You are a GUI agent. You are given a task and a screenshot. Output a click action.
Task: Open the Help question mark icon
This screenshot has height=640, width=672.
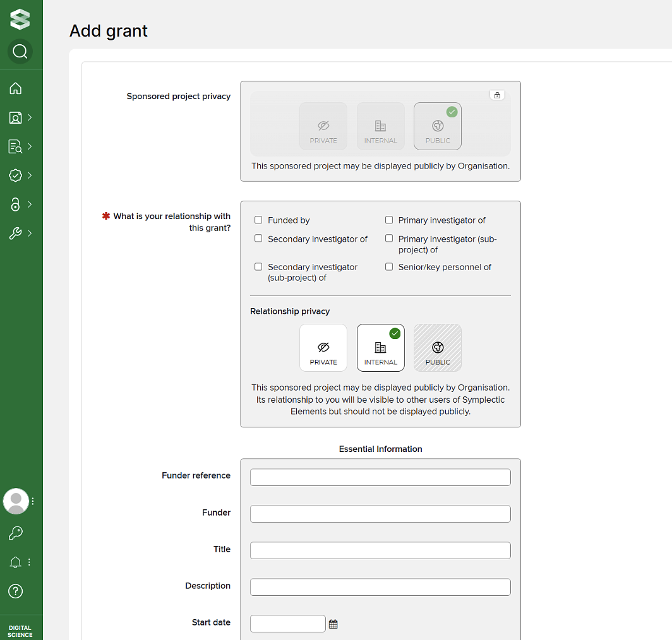[x=16, y=591]
